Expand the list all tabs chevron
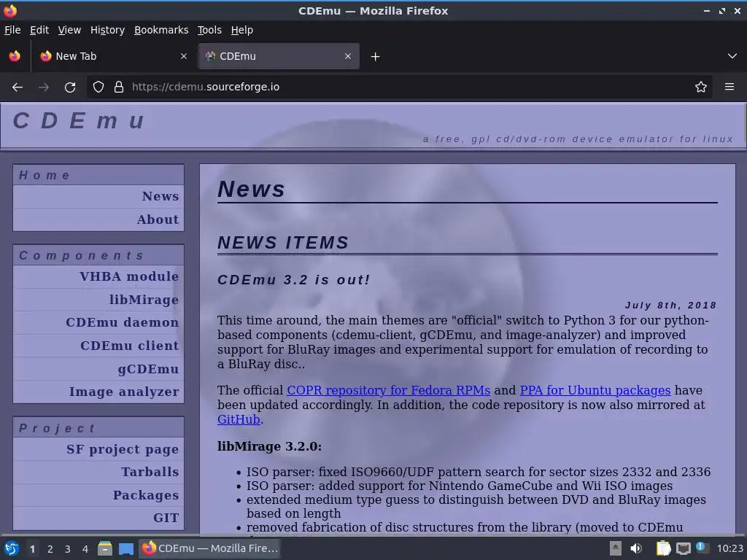747x560 pixels. 732,56
